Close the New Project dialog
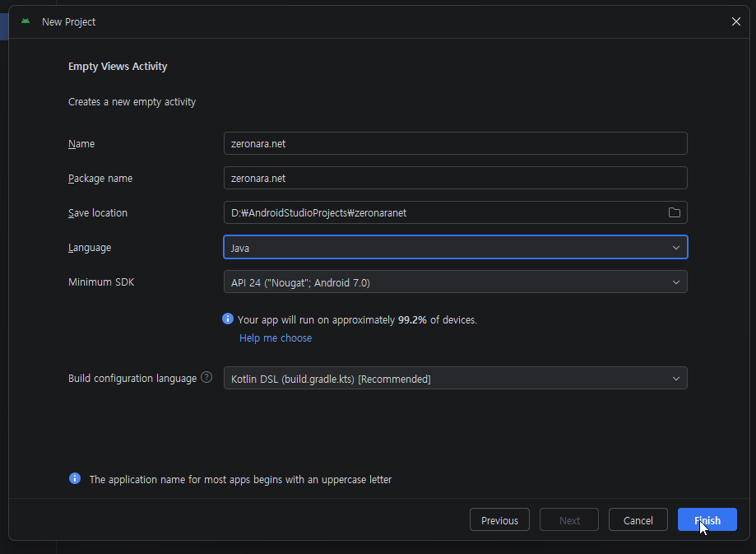 click(735, 21)
